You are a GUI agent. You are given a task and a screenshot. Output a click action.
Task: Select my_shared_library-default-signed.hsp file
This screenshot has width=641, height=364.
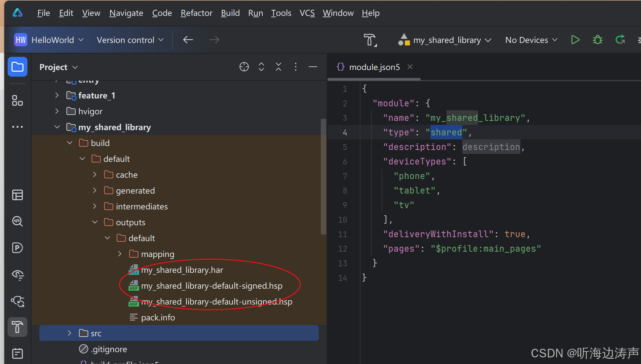[211, 286]
